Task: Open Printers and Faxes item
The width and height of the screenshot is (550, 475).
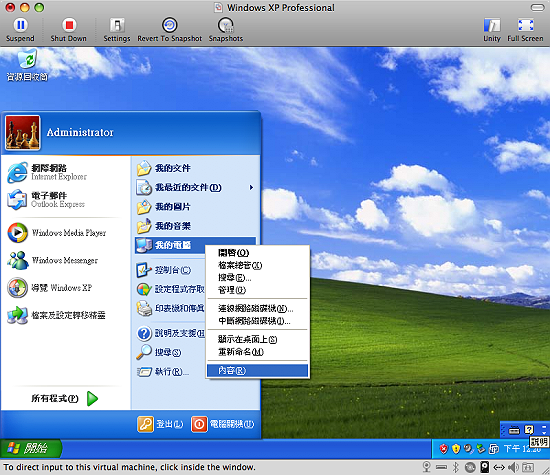Action: tap(170, 308)
